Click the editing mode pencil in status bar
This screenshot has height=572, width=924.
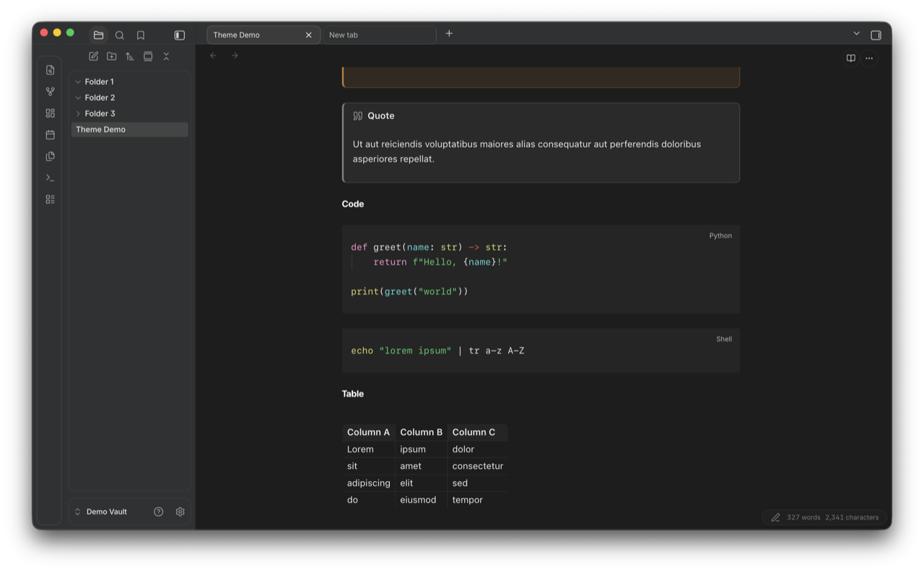coord(775,517)
